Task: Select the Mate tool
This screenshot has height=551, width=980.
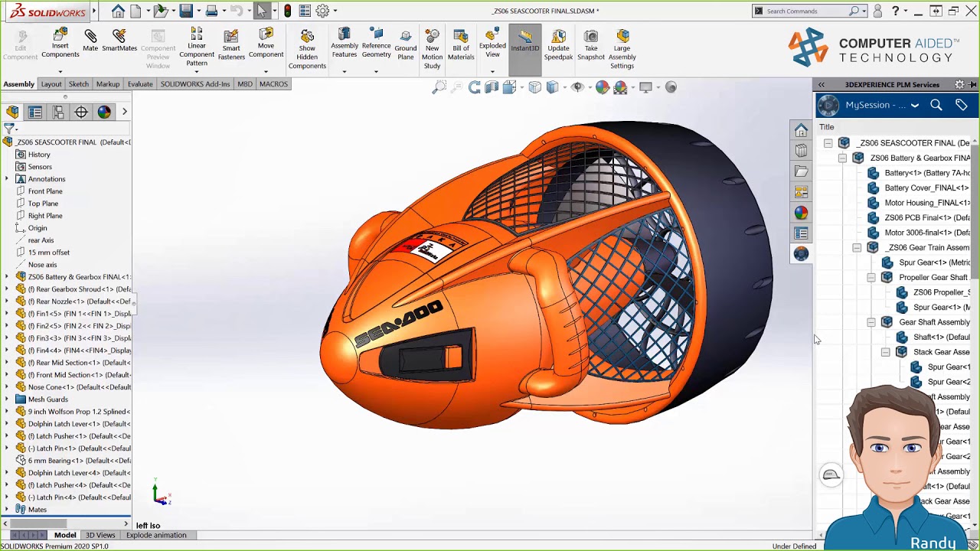Action: coord(90,41)
